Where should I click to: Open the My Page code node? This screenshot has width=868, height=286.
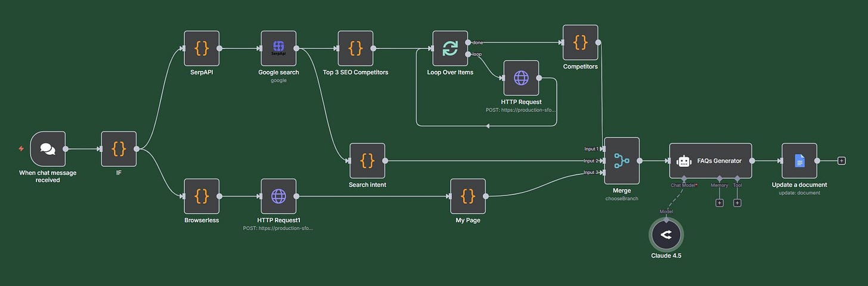pos(468,196)
